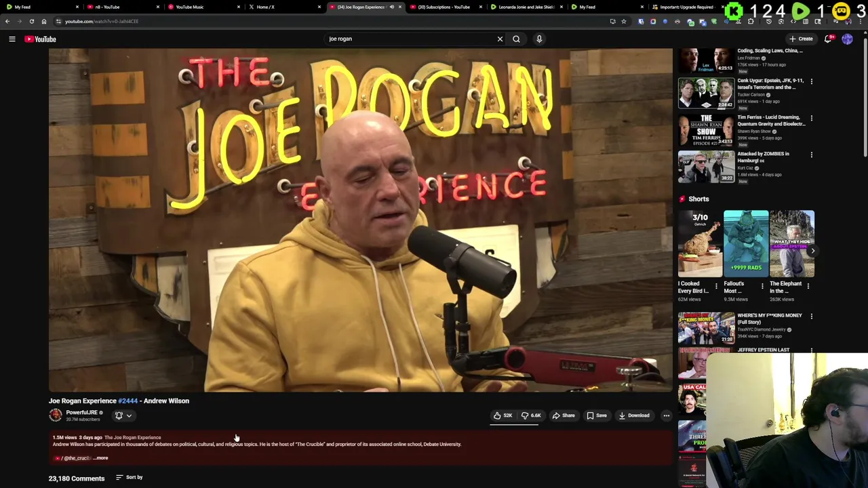Share the Joe Rogan video

564,415
